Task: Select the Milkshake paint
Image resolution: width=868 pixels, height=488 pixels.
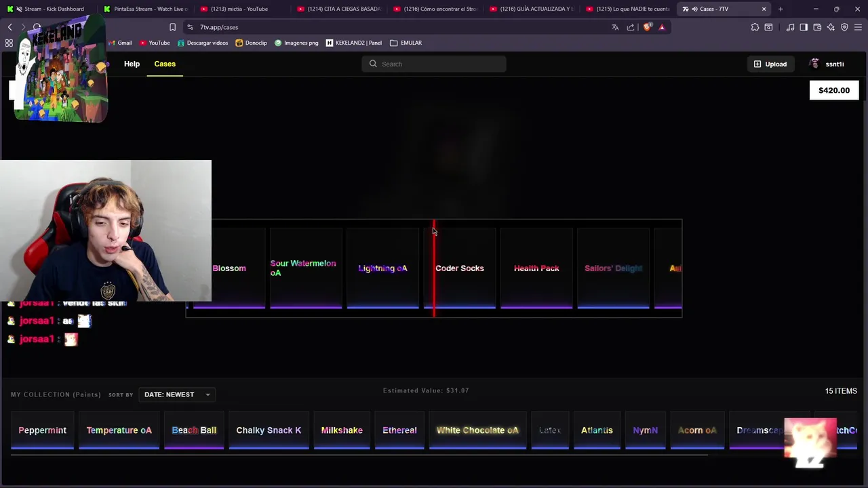Action: 342,430
